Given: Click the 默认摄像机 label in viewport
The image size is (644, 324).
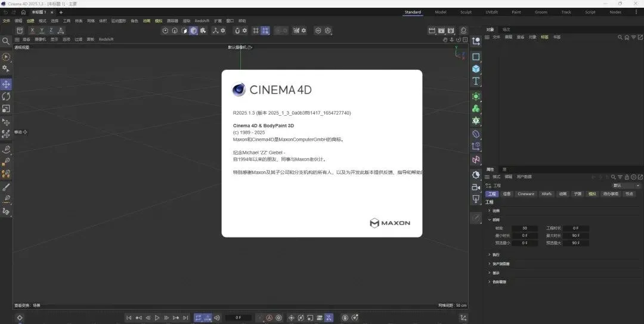Looking at the screenshot, I should click(237, 47).
